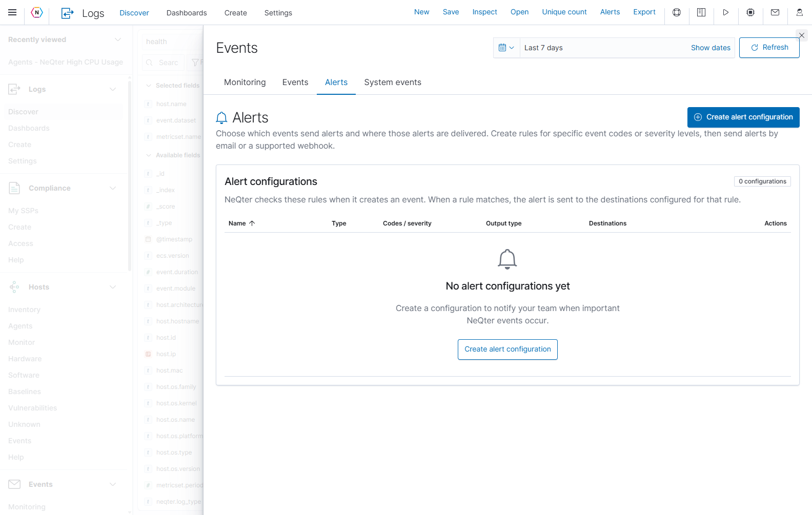This screenshot has height=515, width=812.
Task: Click the Hosts nodes icon in sidebar
Action: pos(14,287)
